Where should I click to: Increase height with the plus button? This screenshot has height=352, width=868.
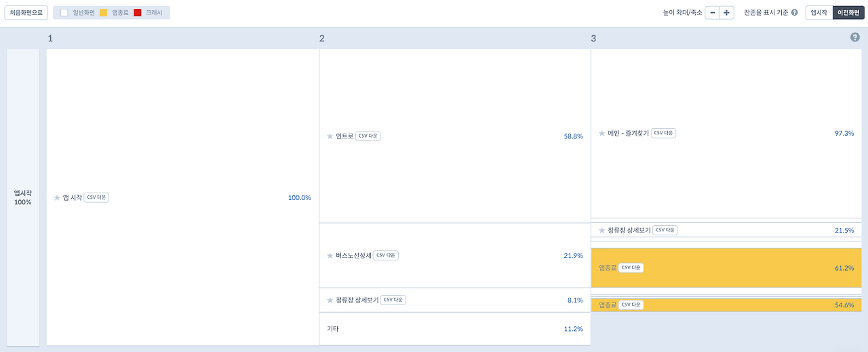point(727,12)
